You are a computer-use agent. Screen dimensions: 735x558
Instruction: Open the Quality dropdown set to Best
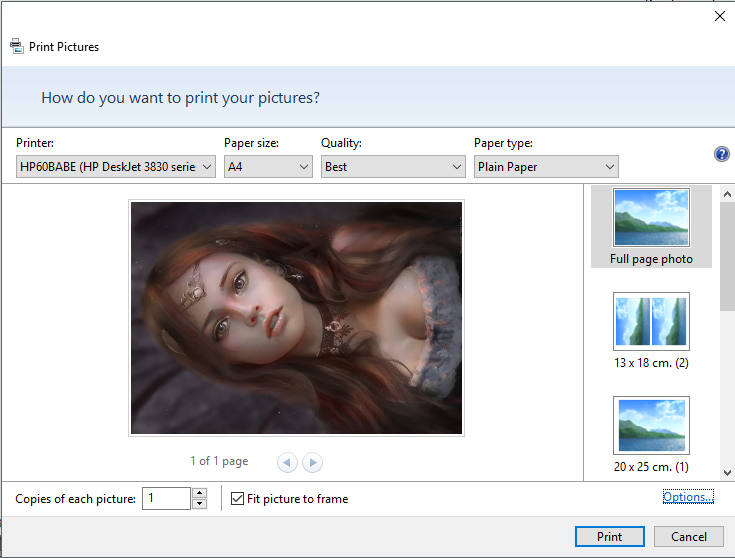[393, 166]
